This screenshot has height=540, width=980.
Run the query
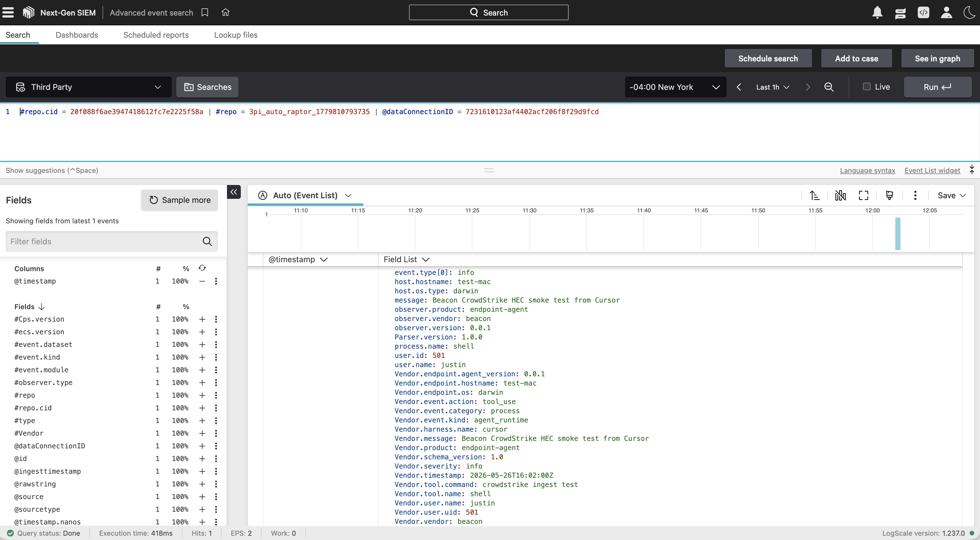point(937,87)
